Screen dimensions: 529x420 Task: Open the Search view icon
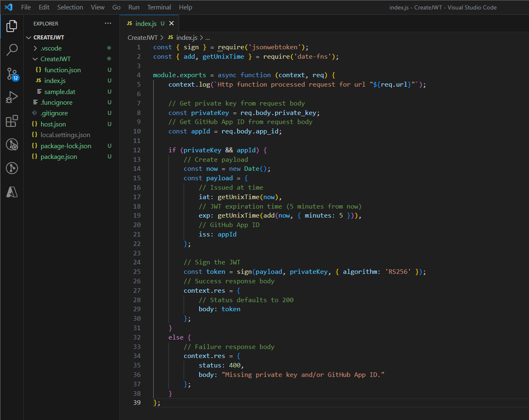tap(12, 50)
